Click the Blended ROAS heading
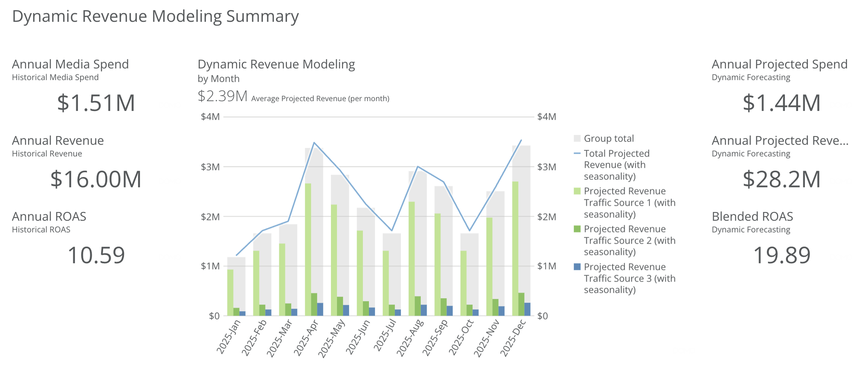This screenshot has height=373, width=868. pyautogui.click(x=752, y=216)
